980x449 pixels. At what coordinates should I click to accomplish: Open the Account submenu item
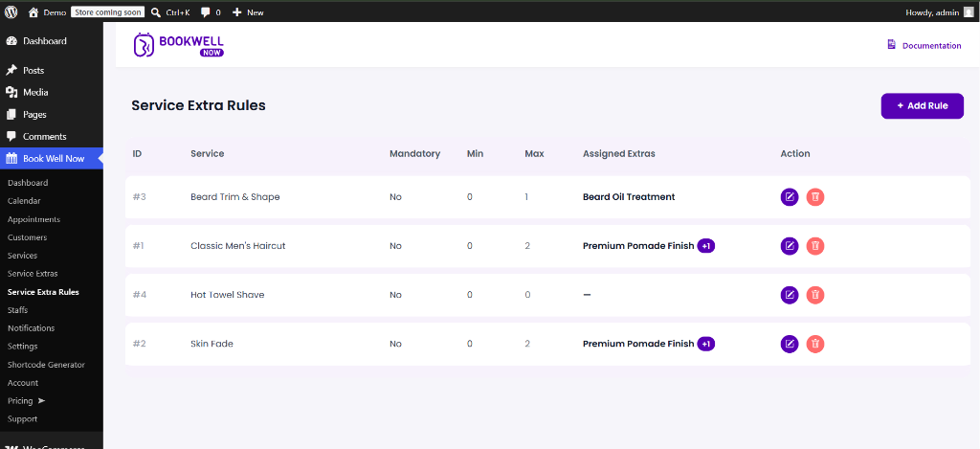coord(23,383)
